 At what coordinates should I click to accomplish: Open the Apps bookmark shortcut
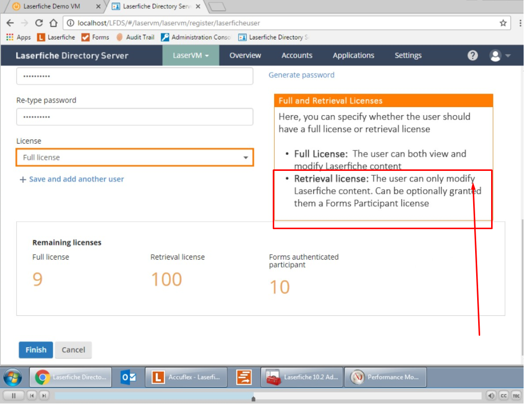(x=18, y=37)
